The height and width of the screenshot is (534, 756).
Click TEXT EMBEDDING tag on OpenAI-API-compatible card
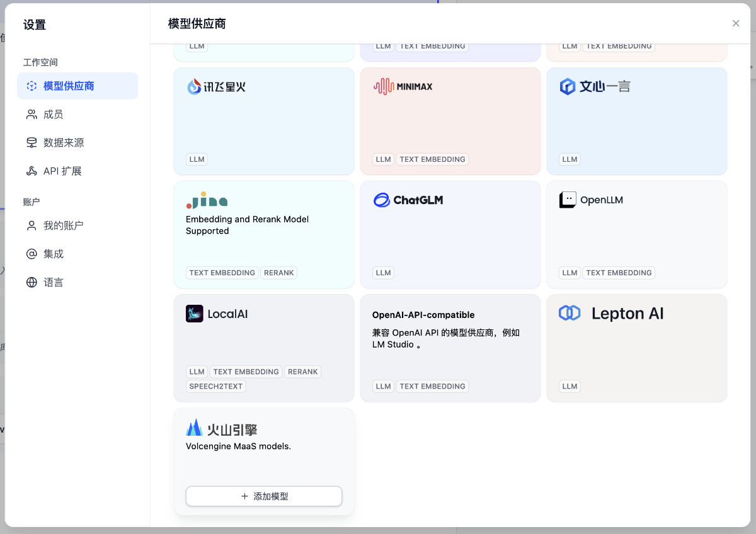click(433, 386)
